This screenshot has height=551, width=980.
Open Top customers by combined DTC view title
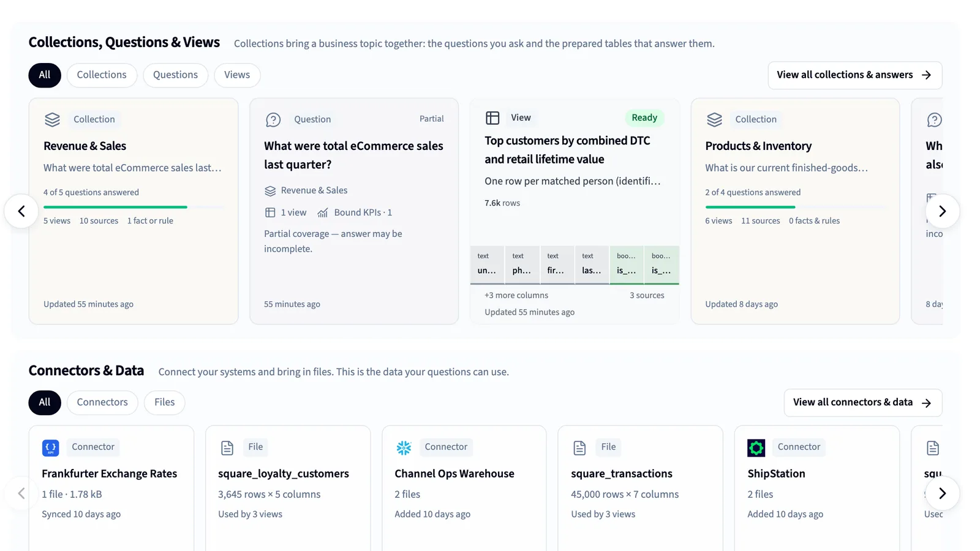[x=567, y=150]
